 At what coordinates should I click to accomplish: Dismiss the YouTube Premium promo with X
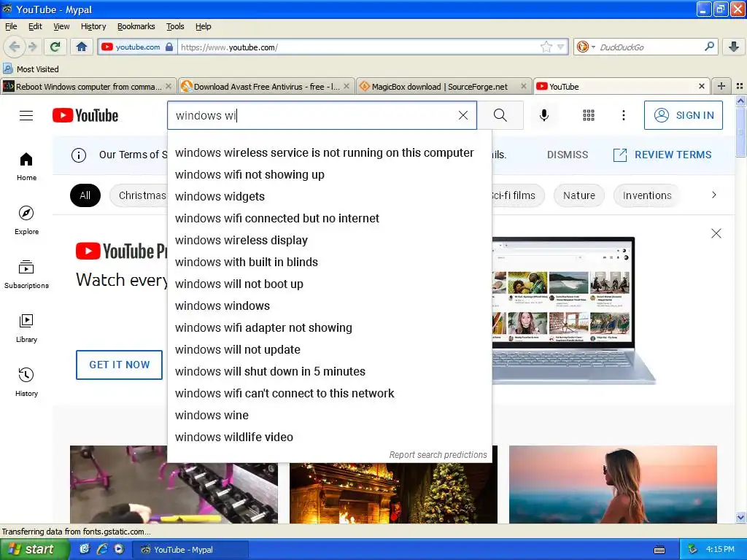[716, 233]
